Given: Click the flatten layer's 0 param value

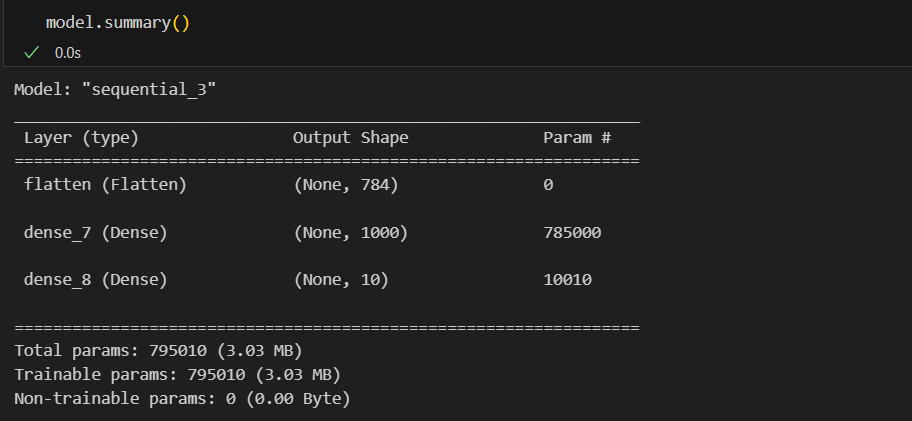Looking at the screenshot, I should point(548,185).
